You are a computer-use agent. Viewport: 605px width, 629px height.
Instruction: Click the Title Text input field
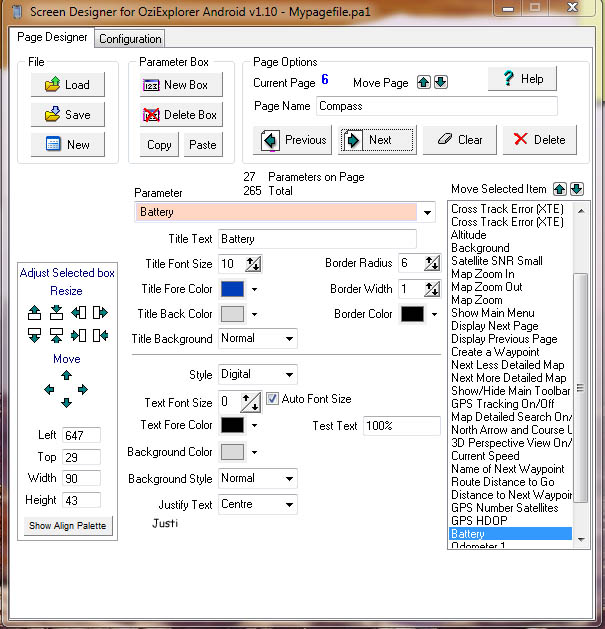point(317,239)
